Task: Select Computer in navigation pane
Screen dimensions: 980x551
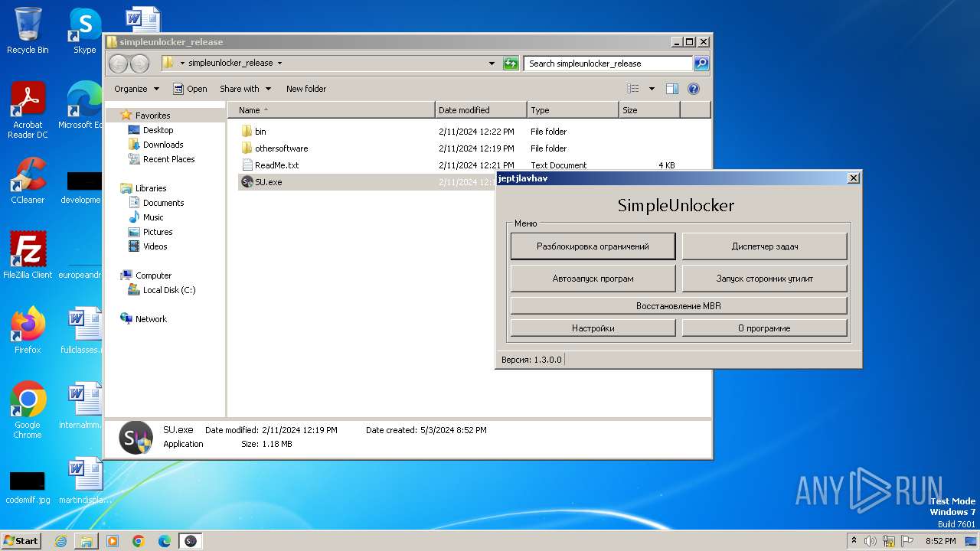Action: [153, 275]
